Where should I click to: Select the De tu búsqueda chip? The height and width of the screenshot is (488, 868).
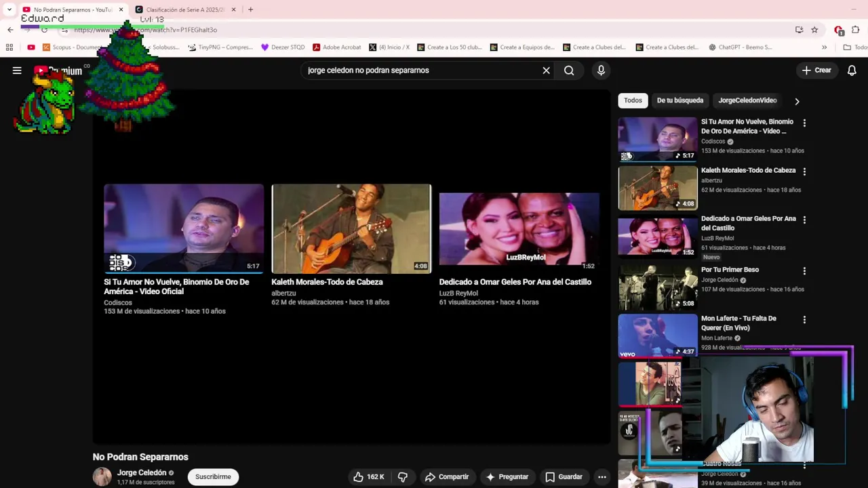pos(679,100)
